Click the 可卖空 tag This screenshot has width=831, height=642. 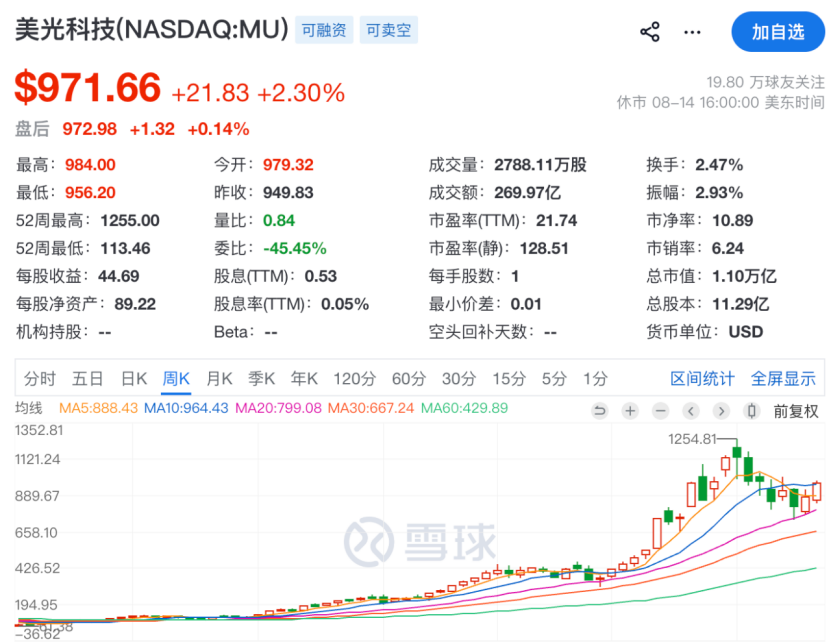coord(388,30)
